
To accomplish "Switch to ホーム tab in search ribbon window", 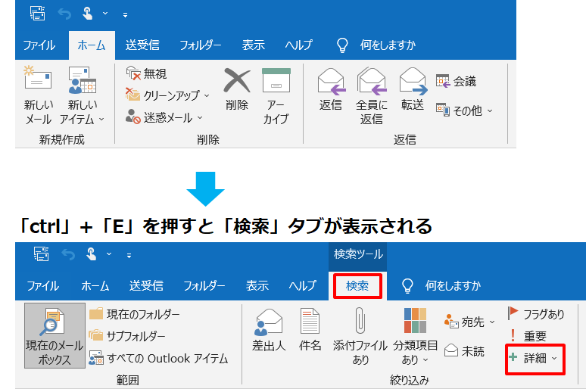I will (95, 286).
